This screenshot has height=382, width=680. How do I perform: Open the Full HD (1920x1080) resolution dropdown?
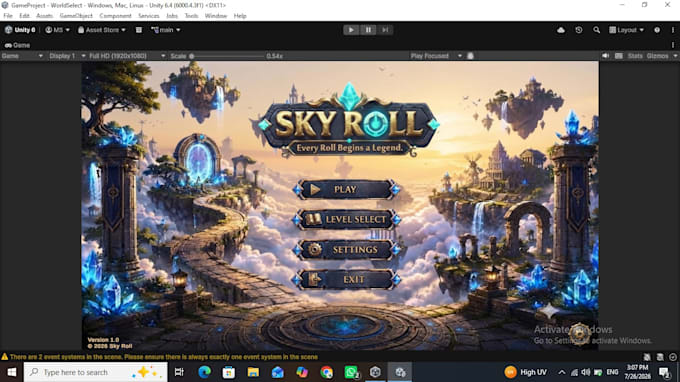click(127, 56)
